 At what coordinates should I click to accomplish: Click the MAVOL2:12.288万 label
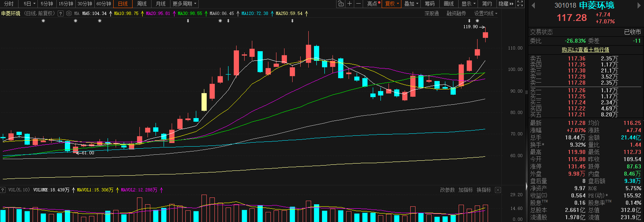(x=139, y=190)
